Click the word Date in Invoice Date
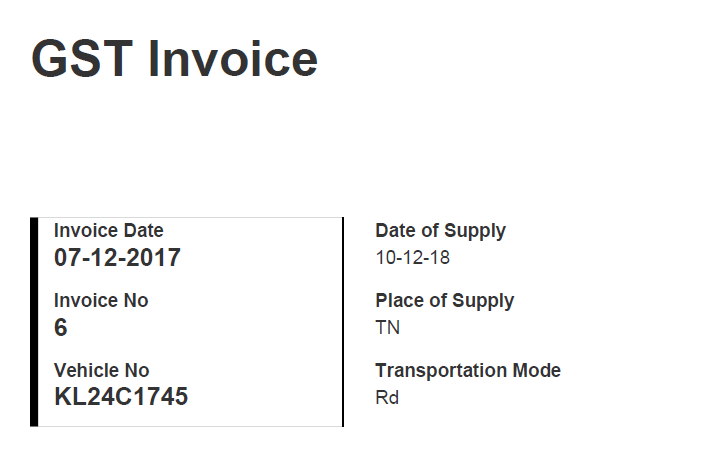The width and height of the screenshot is (724, 450). coord(142,230)
